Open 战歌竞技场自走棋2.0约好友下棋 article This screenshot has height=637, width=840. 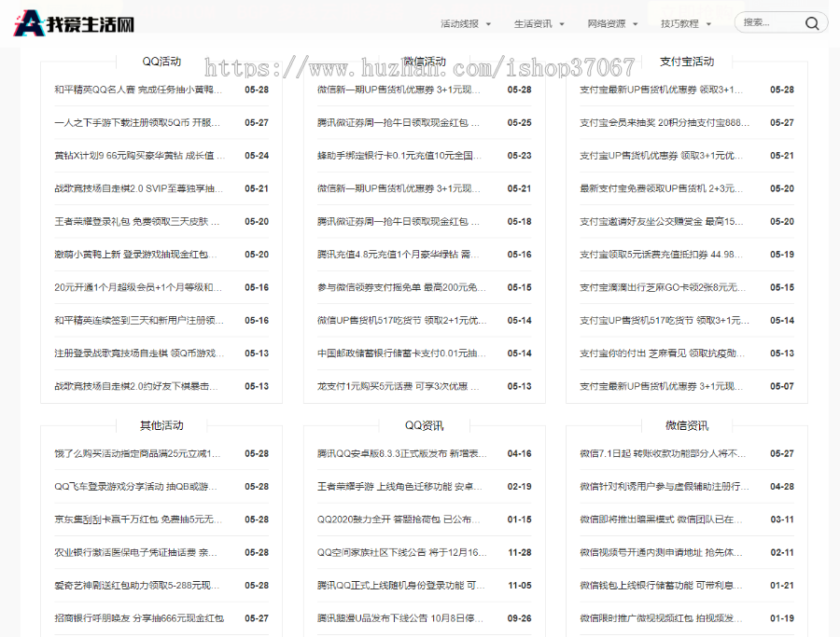(x=136, y=386)
